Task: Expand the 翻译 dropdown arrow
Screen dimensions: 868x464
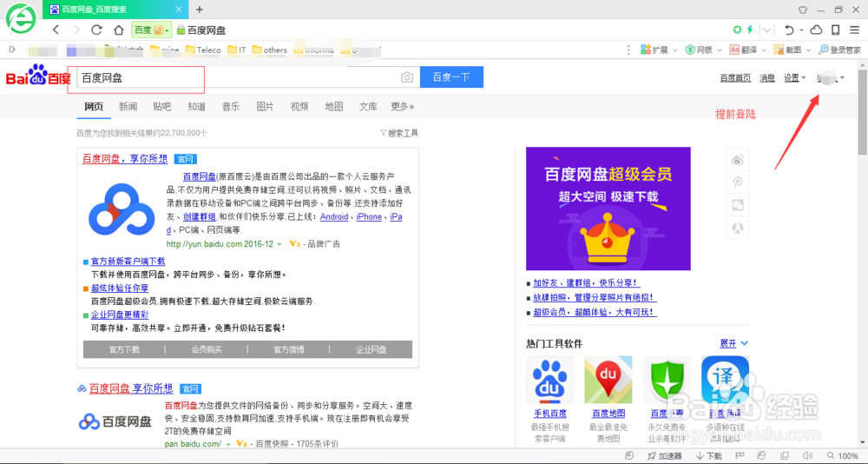Action: tap(763, 50)
